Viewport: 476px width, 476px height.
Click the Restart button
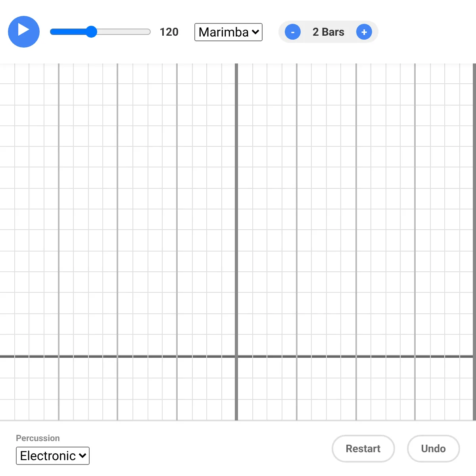(363, 449)
